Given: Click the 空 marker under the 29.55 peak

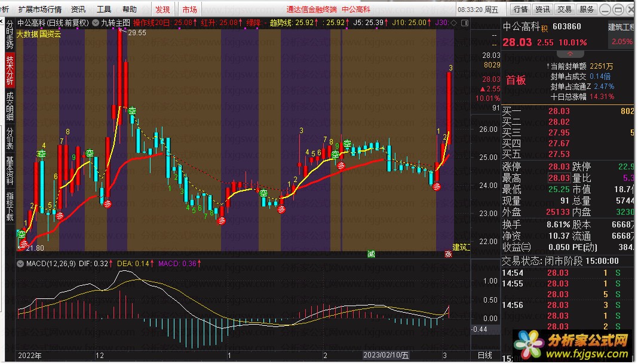Looking at the screenshot, I should pyautogui.click(x=132, y=110).
